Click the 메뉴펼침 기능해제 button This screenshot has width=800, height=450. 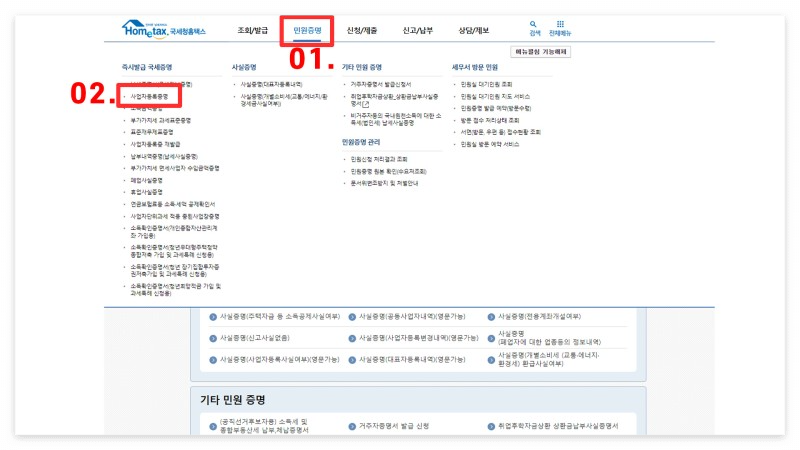(x=541, y=52)
